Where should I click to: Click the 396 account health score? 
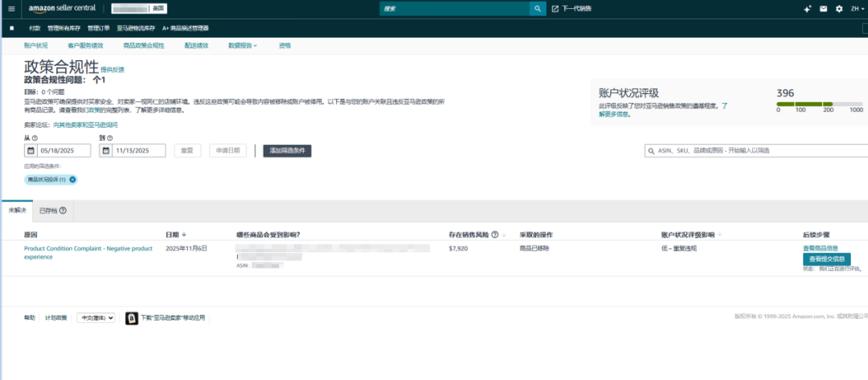[785, 93]
